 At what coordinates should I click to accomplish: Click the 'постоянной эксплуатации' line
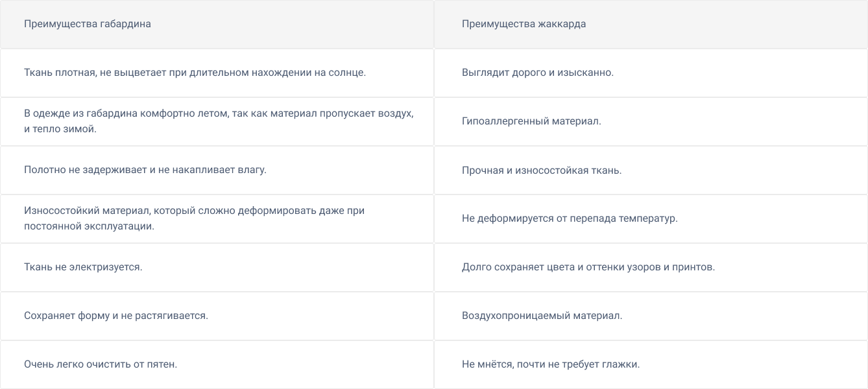coord(89,226)
